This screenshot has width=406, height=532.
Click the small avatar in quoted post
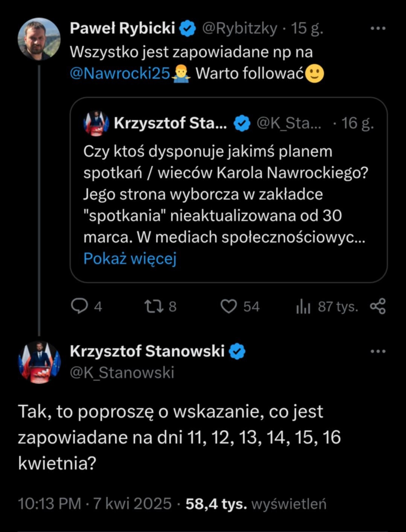(96, 123)
